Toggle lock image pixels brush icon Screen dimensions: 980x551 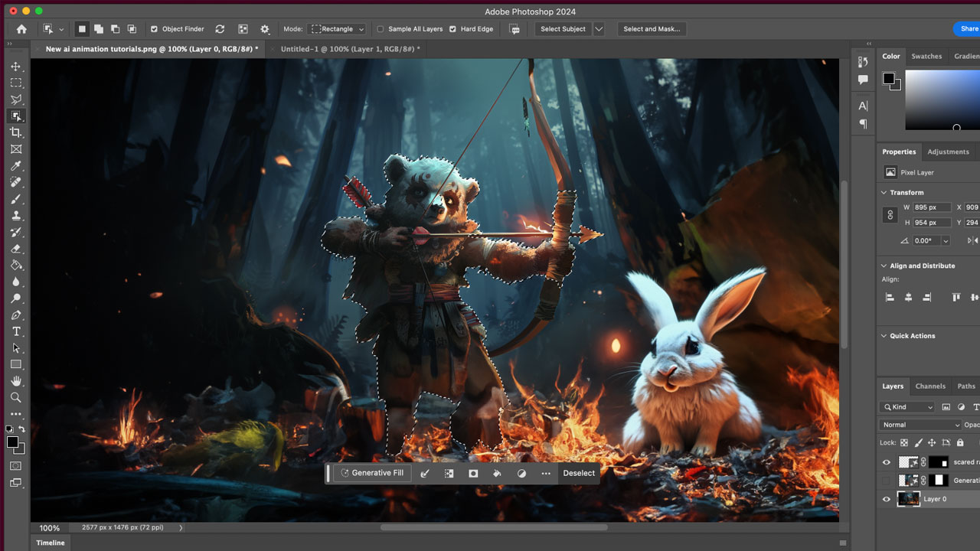click(x=918, y=442)
